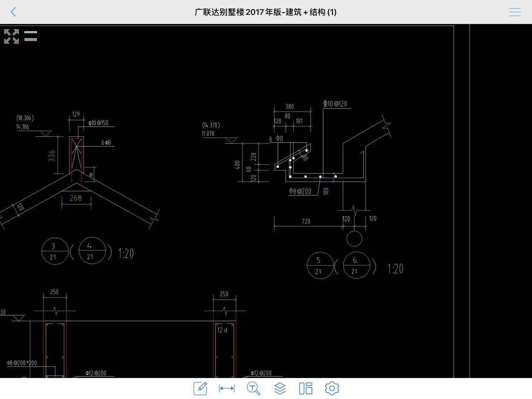Click the drawing title in header
The width and height of the screenshot is (532, 399).
(266, 12)
